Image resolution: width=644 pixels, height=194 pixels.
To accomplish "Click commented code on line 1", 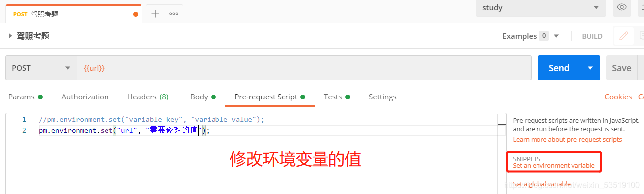I will pos(151,120).
